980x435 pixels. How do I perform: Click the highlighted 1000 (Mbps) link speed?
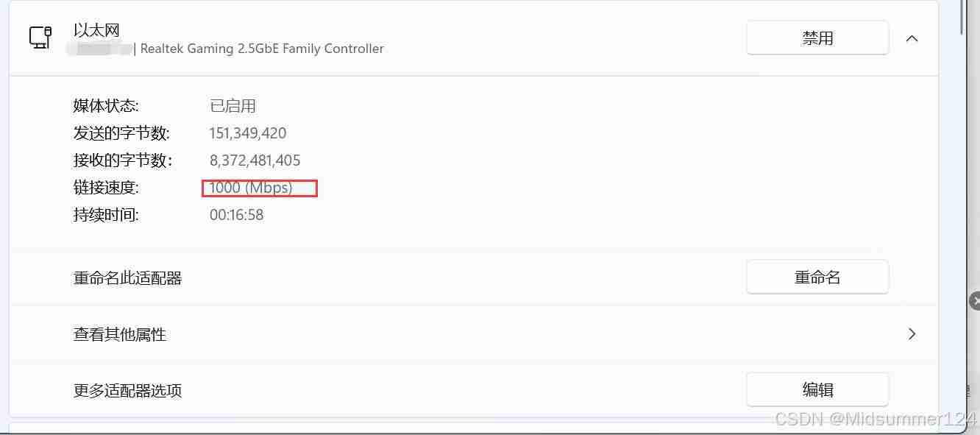tap(259, 188)
